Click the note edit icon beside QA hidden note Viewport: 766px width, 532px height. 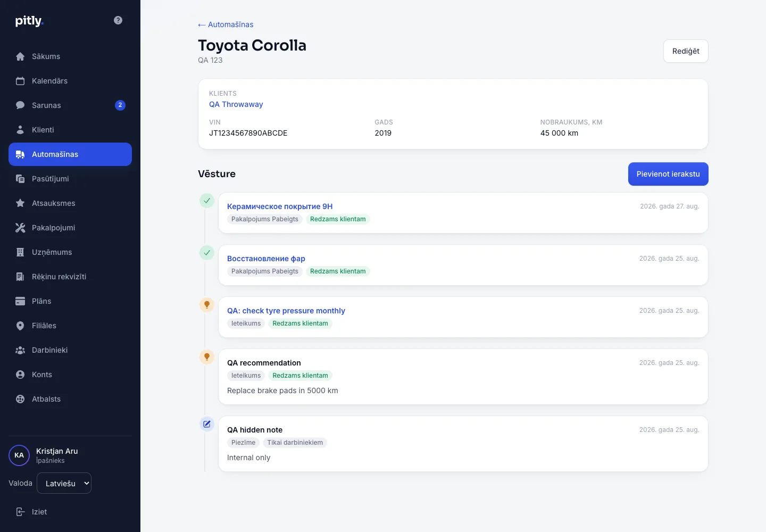tap(207, 424)
